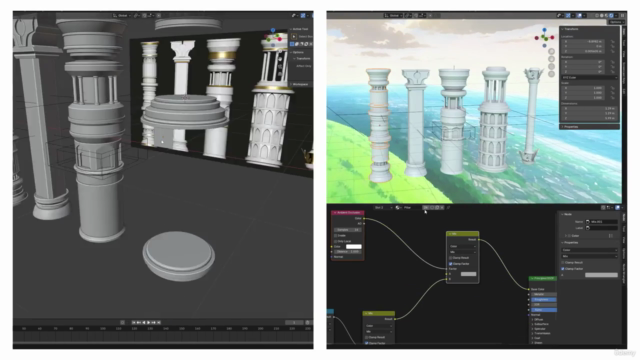Toggle Clamp Factor in node sidebar Properties
This screenshot has height=360, width=640.
click(x=563, y=269)
